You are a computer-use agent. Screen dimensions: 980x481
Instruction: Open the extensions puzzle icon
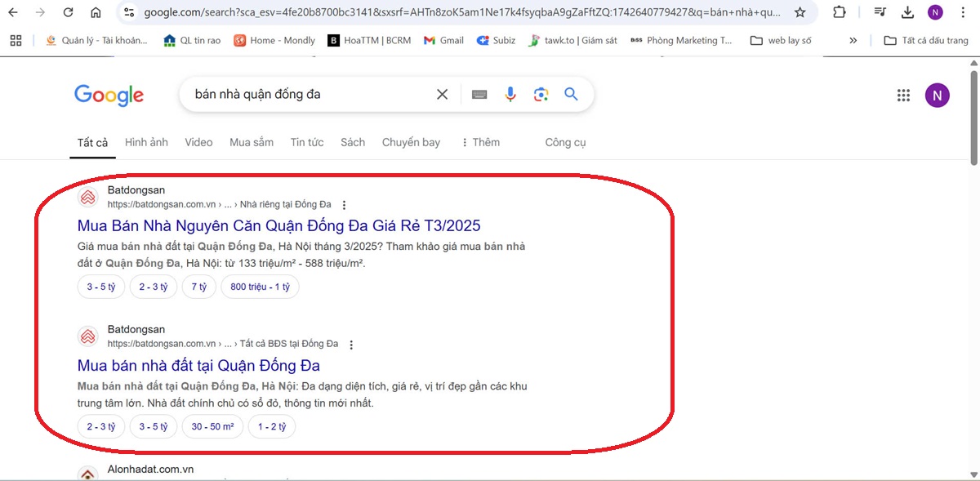[840, 12]
